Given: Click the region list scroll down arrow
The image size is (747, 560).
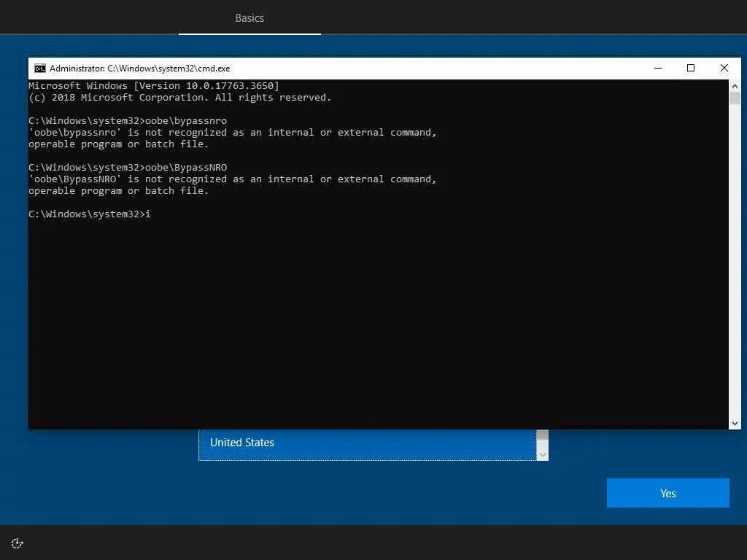Looking at the screenshot, I should pyautogui.click(x=543, y=455).
